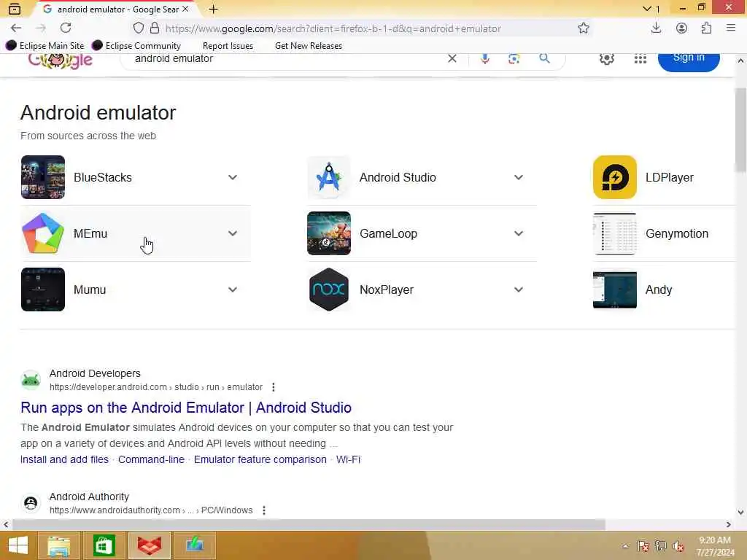
Task: Click the red fox browser taskbar icon
Action: 149,545
